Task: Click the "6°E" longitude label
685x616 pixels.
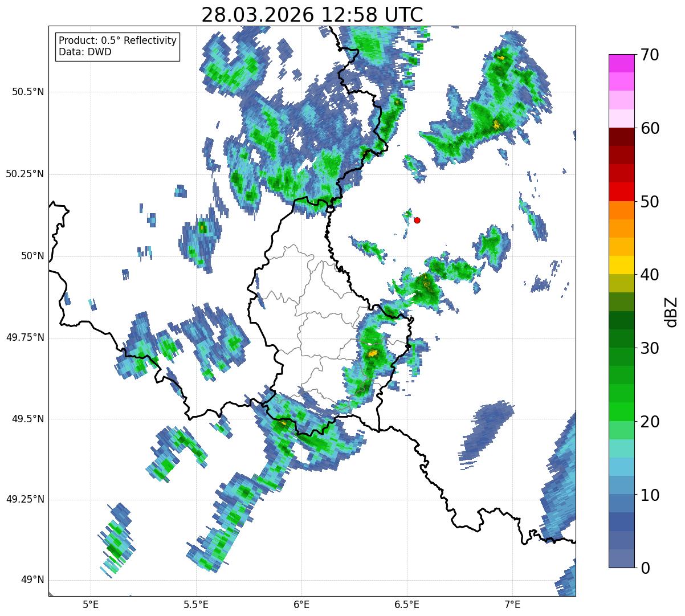Action: tap(301, 604)
